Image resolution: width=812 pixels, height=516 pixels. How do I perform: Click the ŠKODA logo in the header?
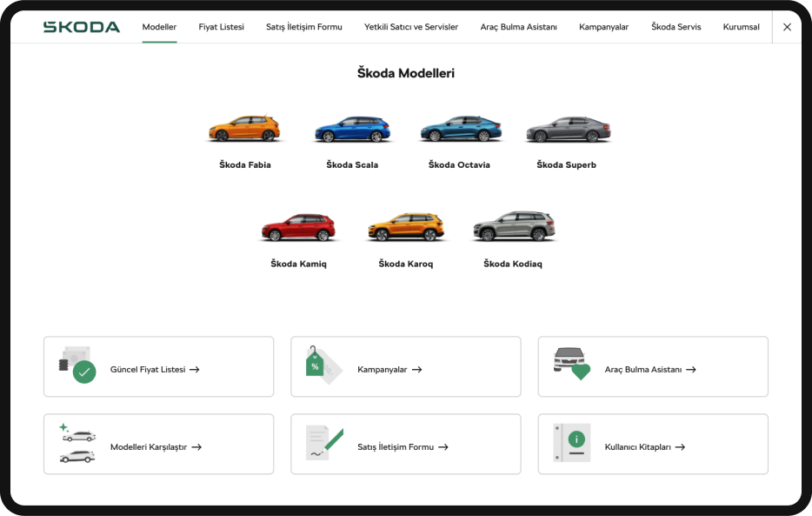(x=82, y=27)
